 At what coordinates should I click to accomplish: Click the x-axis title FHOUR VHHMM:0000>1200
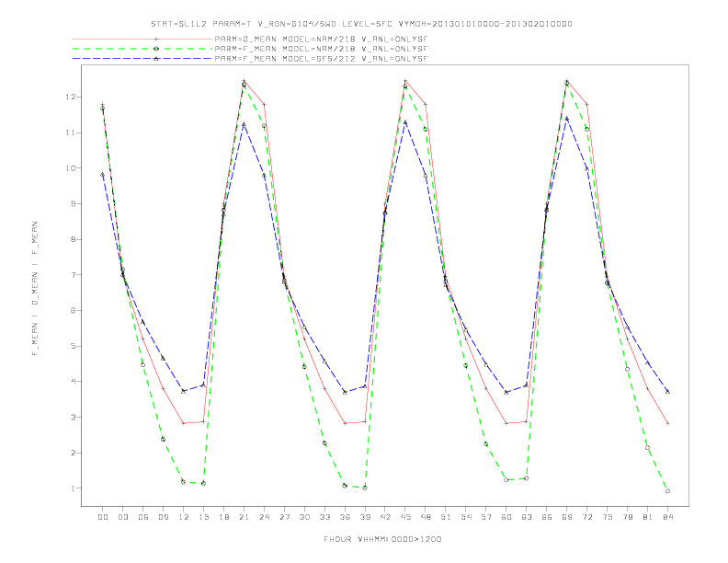(382, 539)
